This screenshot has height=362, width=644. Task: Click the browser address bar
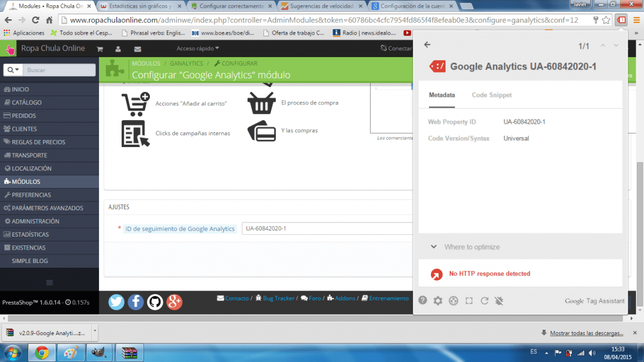[x=324, y=20]
